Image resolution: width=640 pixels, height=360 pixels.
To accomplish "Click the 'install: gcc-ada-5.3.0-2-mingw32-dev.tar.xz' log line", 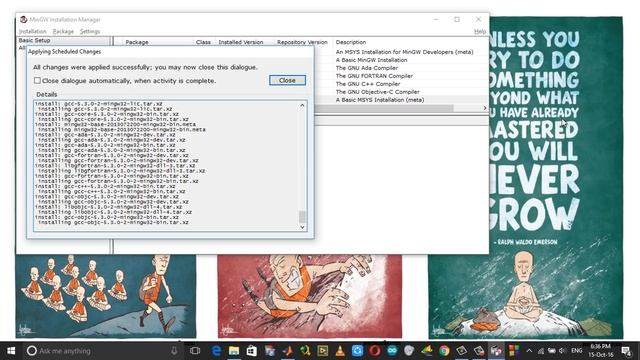I will [x=105, y=134].
